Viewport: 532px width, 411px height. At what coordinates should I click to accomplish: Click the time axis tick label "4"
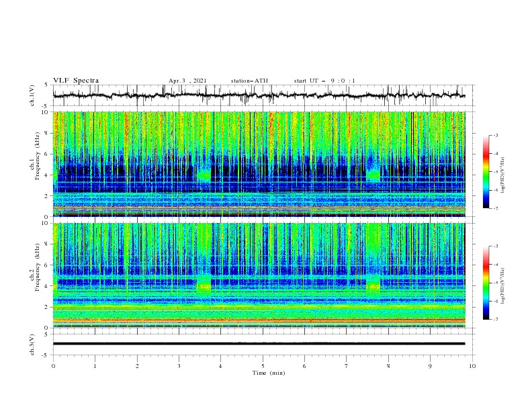[x=220, y=366]
